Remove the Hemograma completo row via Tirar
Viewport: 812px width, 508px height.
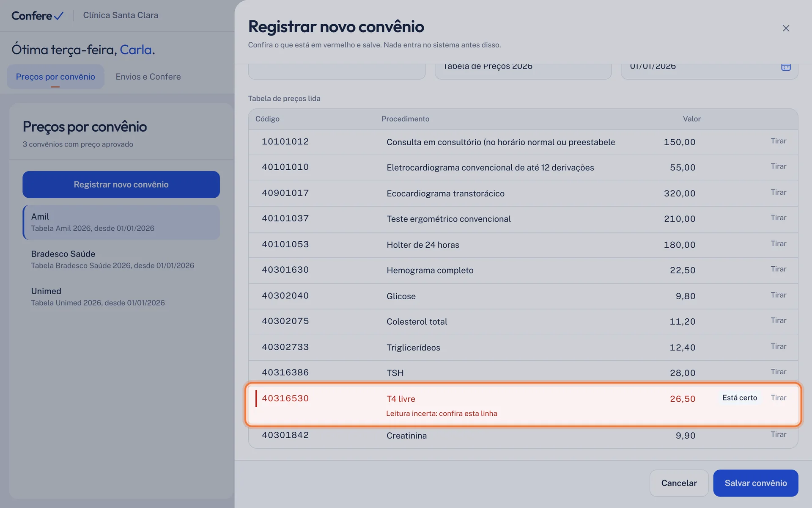click(778, 269)
